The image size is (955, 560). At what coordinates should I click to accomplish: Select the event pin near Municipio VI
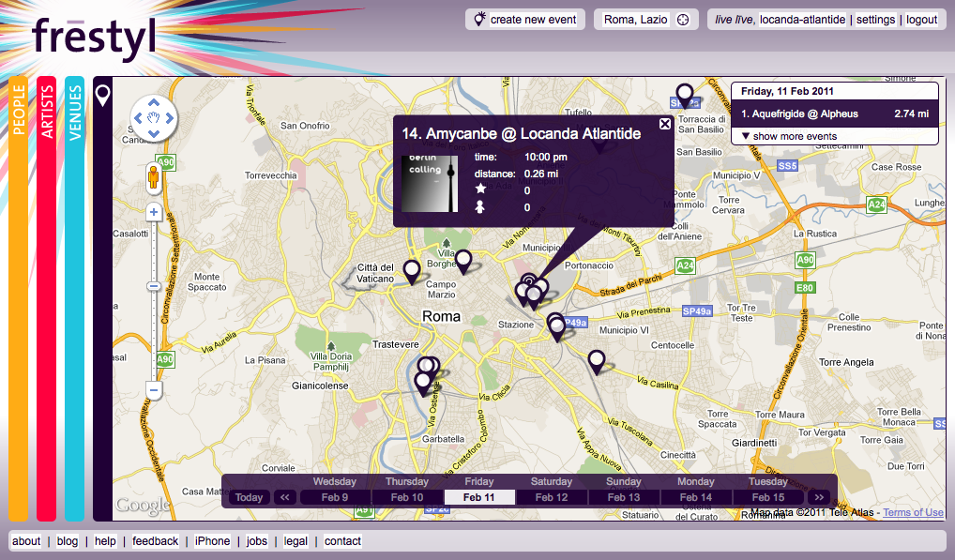click(x=556, y=328)
